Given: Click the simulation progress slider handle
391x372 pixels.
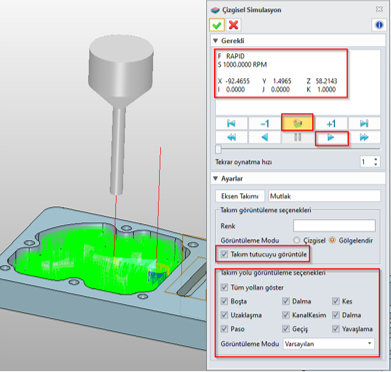Looking at the screenshot, I should click(x=218, y=149).
